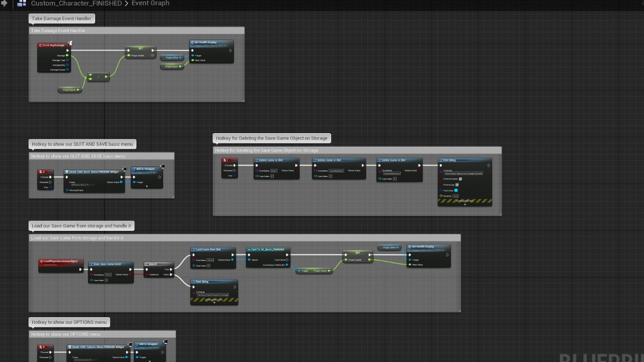The height and width of the screenshot is (362, 644).
Task: Click the blueprint grid icon in the breadcrumb
Action: [x=22, y=3]
